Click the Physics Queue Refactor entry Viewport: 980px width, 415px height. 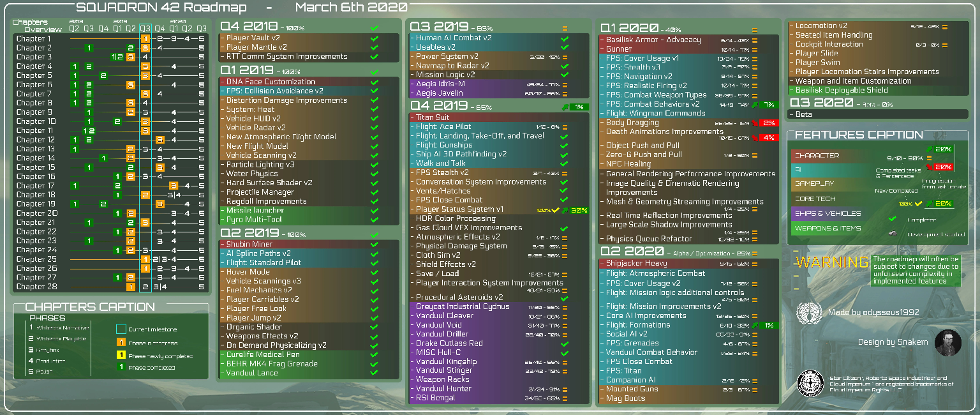tap(649, 239)
